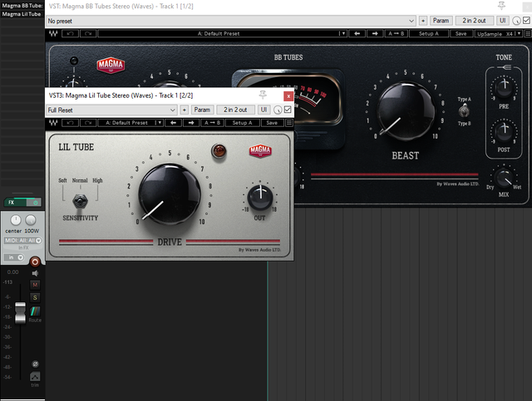This screenshot has height=401, width=532.
Task: Click the Lil Tube DRIVE knob
Action: [x=170, y=194]
